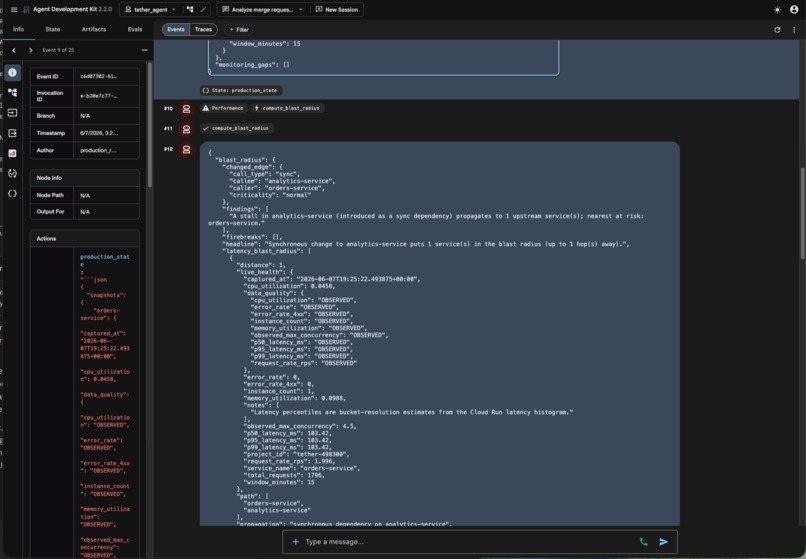Switch to the Evals tab
Viewport: 806px width, 559px height.
point(135,29)
